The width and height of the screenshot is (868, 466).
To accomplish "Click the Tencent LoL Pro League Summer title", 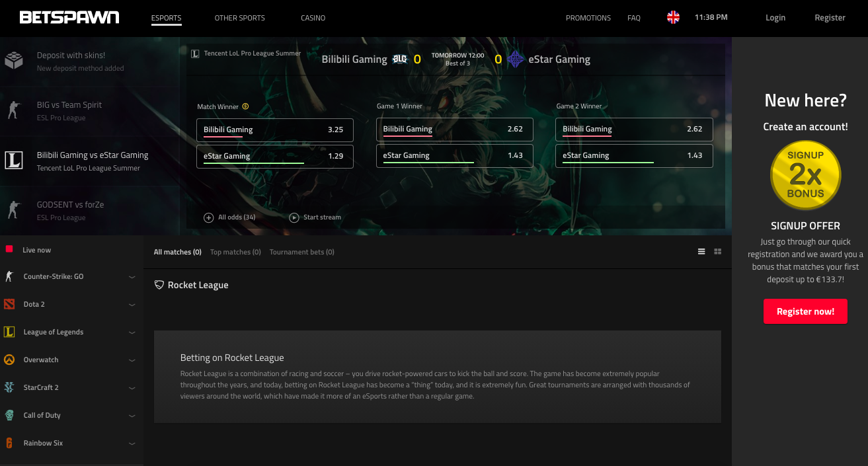I will [253, 54].
